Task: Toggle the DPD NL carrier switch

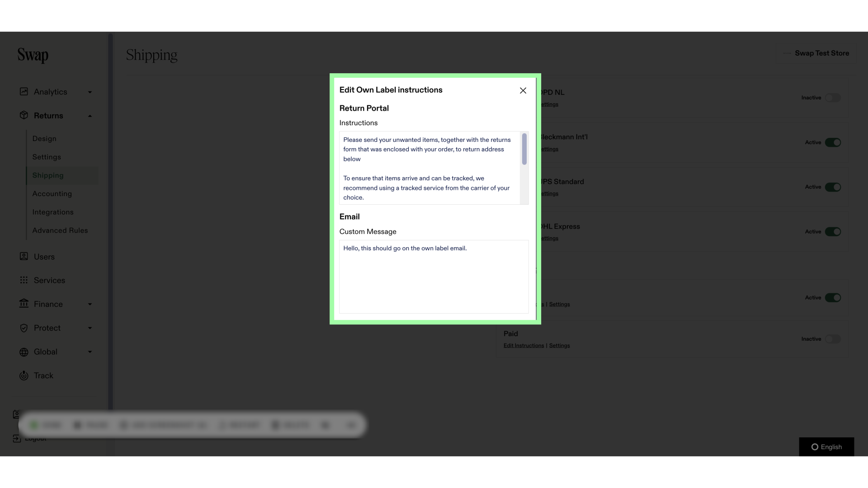Action: click(833, 98)
